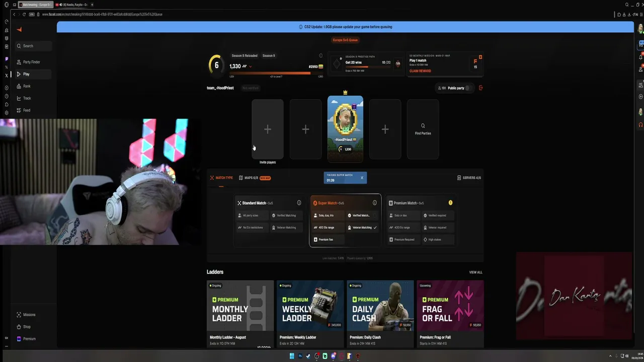Viewport: 644px width, 362px height.
Task: Open Photoshop from the taskbar
Action: pyautogui.click(x=300, y=356)
